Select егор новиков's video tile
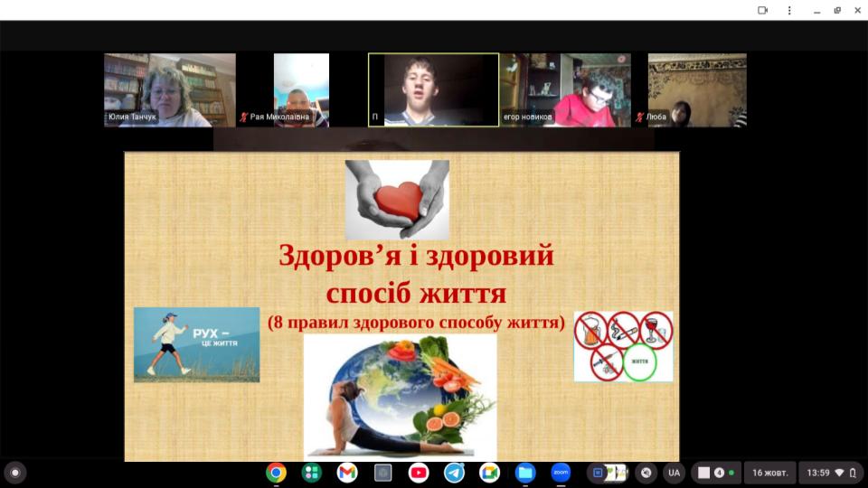868x488 pixels. coord(565,89)
